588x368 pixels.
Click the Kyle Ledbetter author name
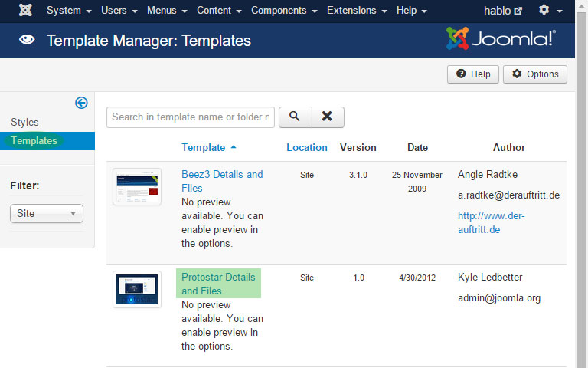coord(490,277)
